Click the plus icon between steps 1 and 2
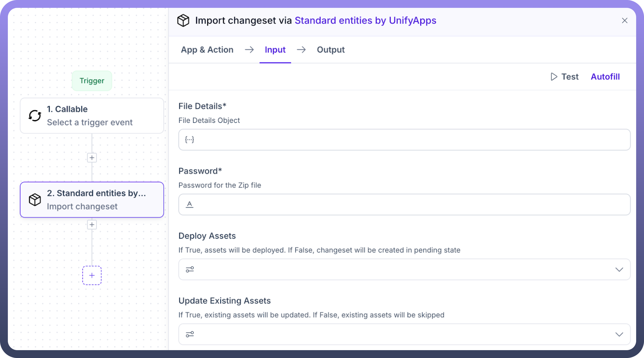644x358 pixels. pyautogui.click(x=92, y=158)
